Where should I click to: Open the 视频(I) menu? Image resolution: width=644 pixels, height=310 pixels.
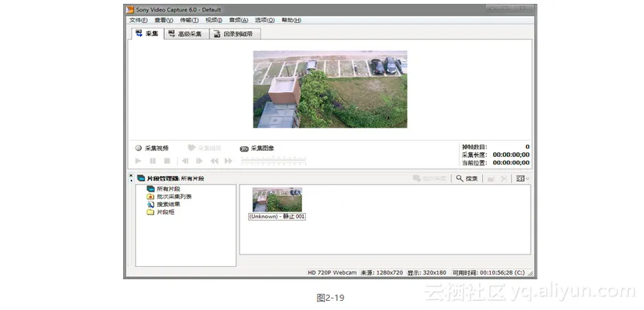pyautogui.click(x=213, y=20)
